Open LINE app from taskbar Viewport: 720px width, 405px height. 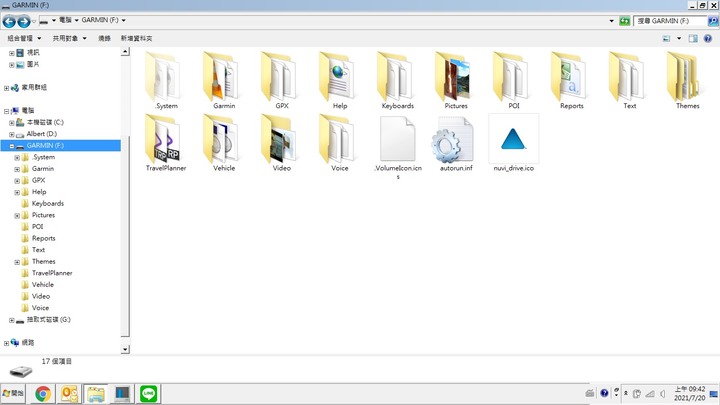(148, 394)
